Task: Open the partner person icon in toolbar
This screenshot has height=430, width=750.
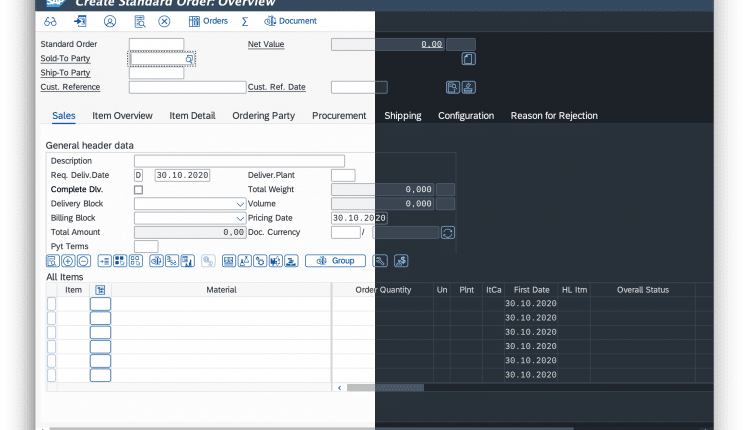Action: [x=110, y=22]
